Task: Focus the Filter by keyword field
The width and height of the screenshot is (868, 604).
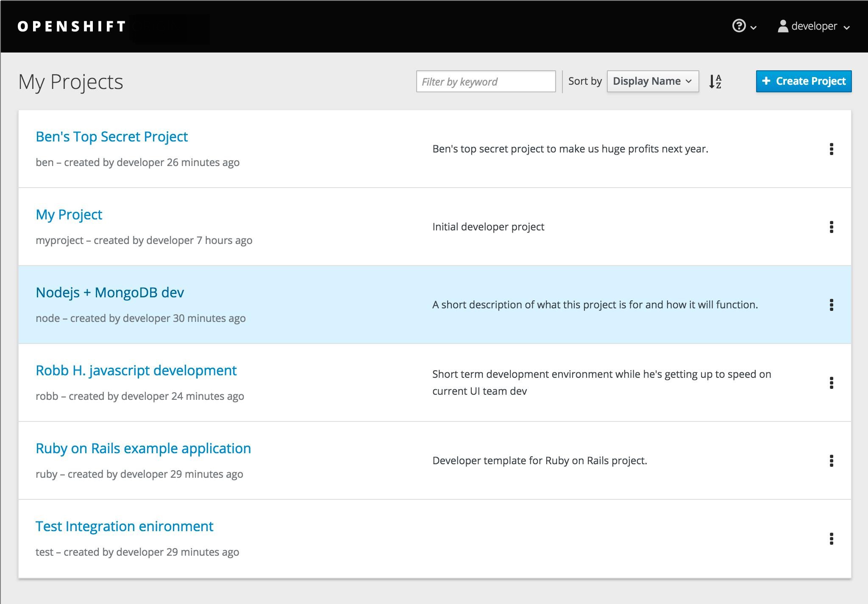Action: tap(486, 81)
